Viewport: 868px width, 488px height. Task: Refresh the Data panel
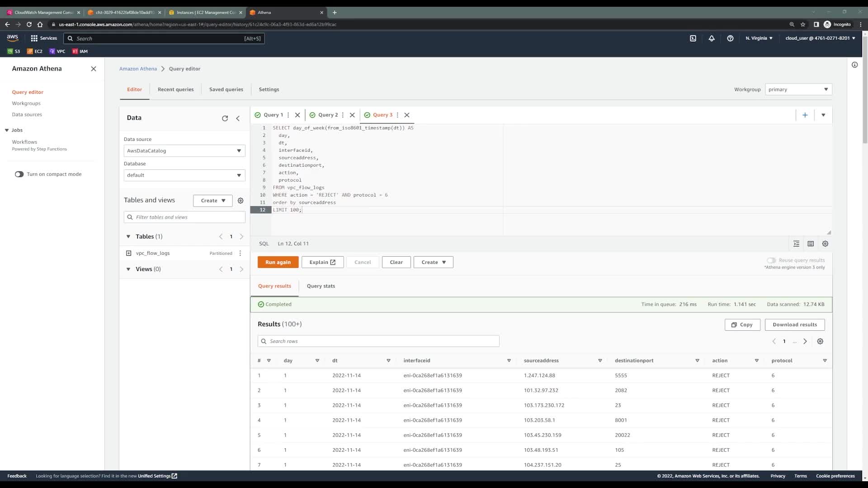225,118
